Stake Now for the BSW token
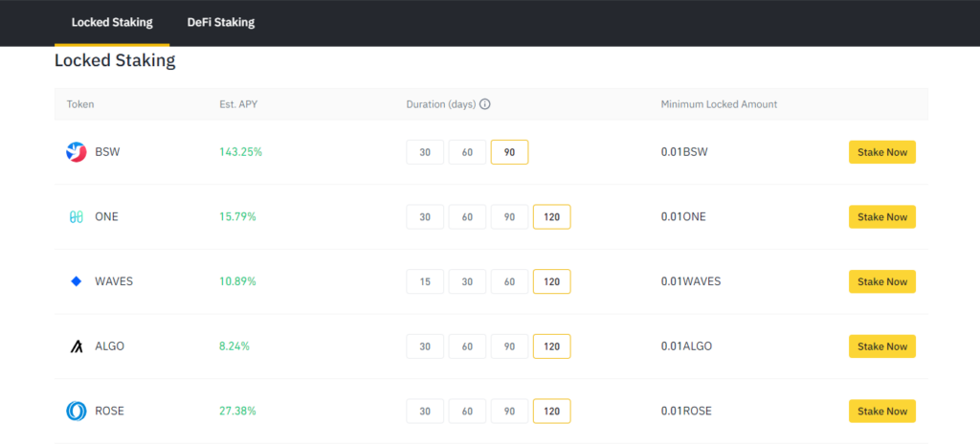 [x=881, y=152]
